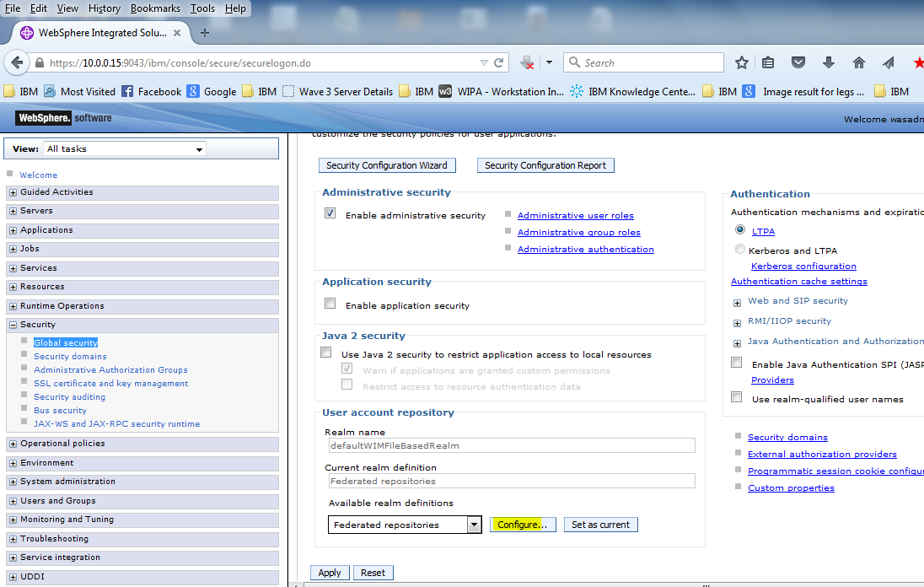Open the Security Configuration Report
Viewport: 924px width, 587px height.
pyautogui.click(x=545, y=165)
